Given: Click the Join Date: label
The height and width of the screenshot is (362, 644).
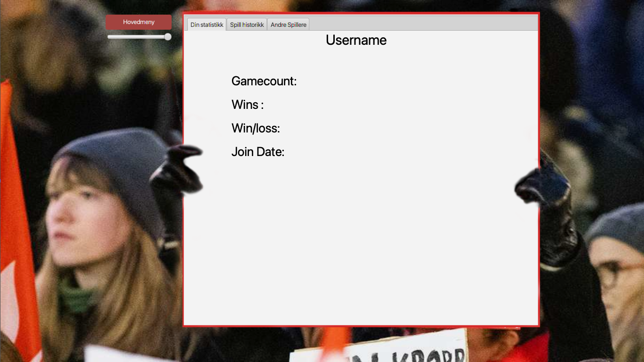Looking at the screenshot, I should click(x=258, y=152).
